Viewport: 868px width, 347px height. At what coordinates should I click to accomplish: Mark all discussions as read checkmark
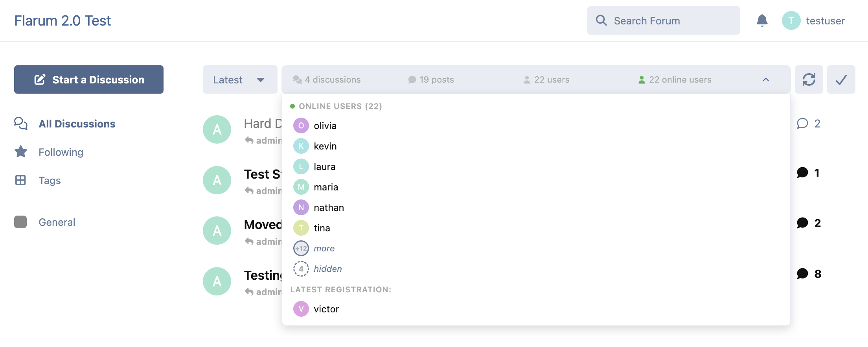coord(841,79)
